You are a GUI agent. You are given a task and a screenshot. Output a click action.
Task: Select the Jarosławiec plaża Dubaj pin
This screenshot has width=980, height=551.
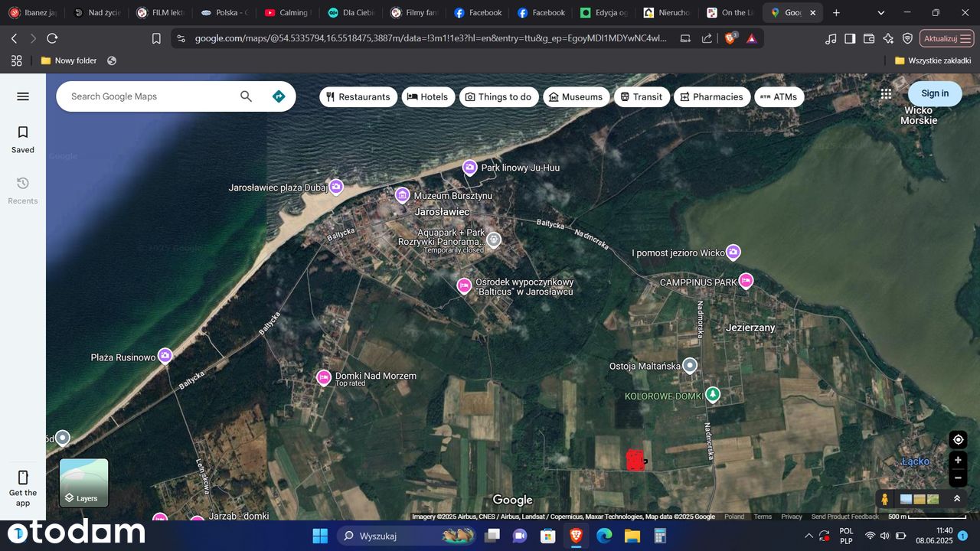tap(336, 187)
